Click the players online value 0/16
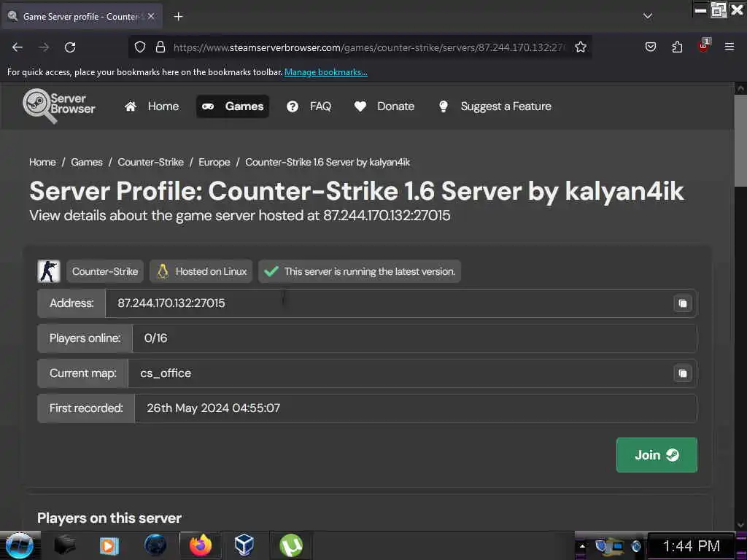Screen dimensions: 747x560 pyautogui.click(x=156, y=338)
